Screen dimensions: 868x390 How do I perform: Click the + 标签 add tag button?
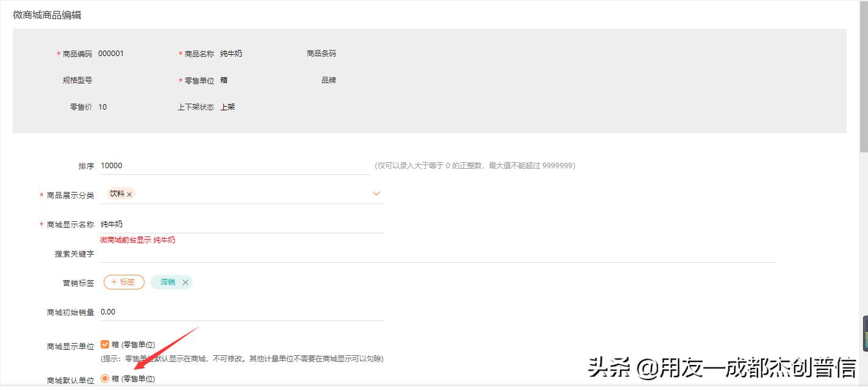coord(123,282)
